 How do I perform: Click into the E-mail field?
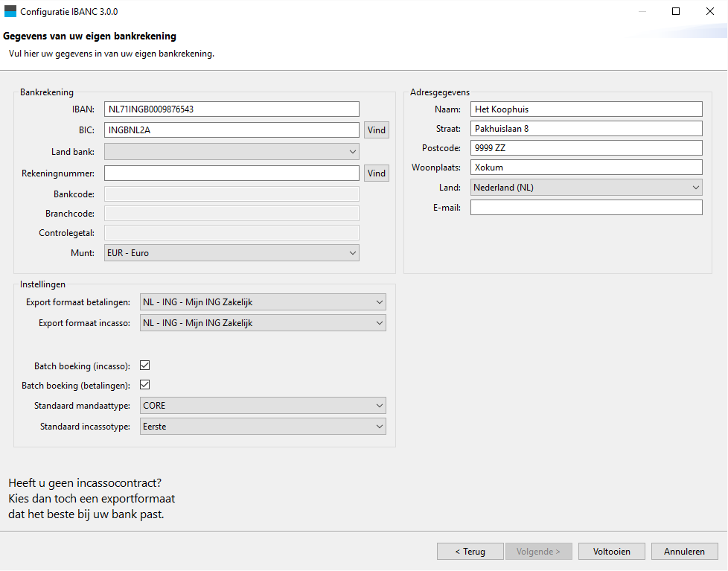pyautogui.click(x=587, y=208)
